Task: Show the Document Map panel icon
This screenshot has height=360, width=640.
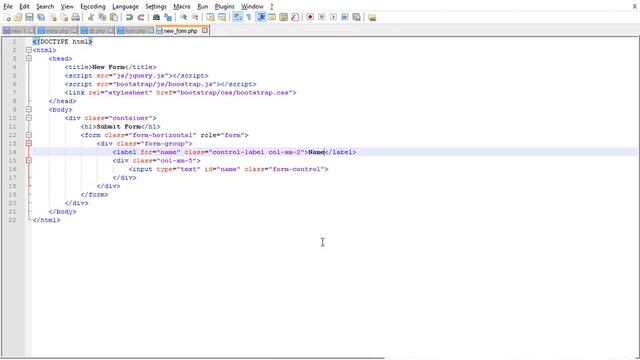Action: (x=283, y=17)
